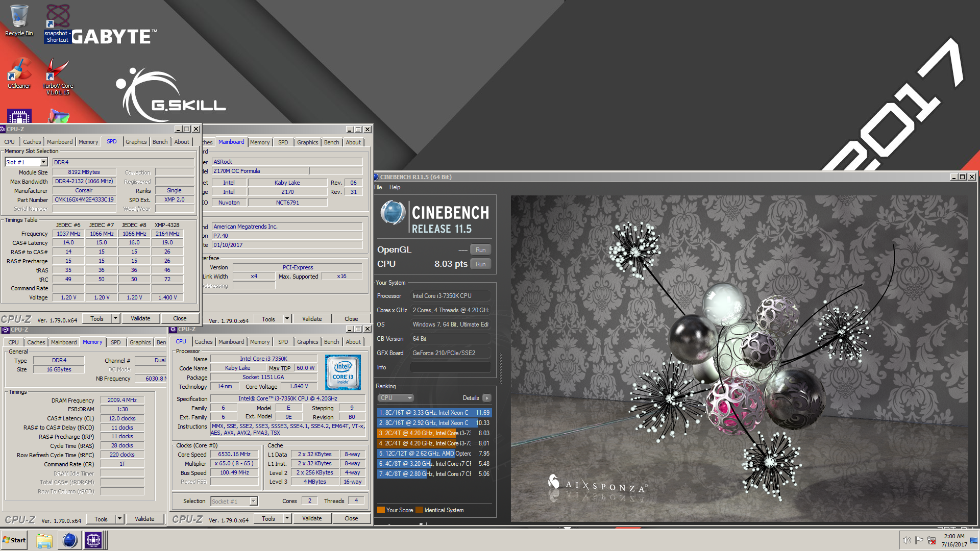Click the Windows Start button

[x=14, y=540]
